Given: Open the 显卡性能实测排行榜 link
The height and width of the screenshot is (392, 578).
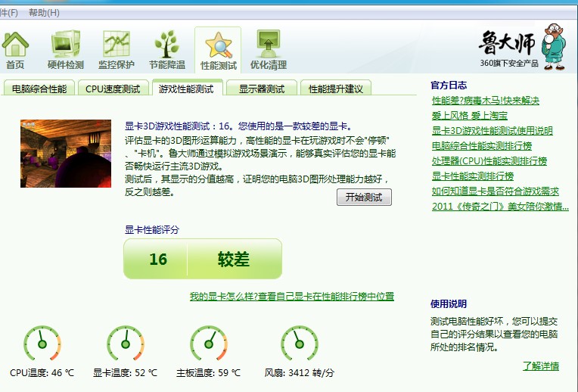Looking at the screenshot, I should (x=473, y=176).
